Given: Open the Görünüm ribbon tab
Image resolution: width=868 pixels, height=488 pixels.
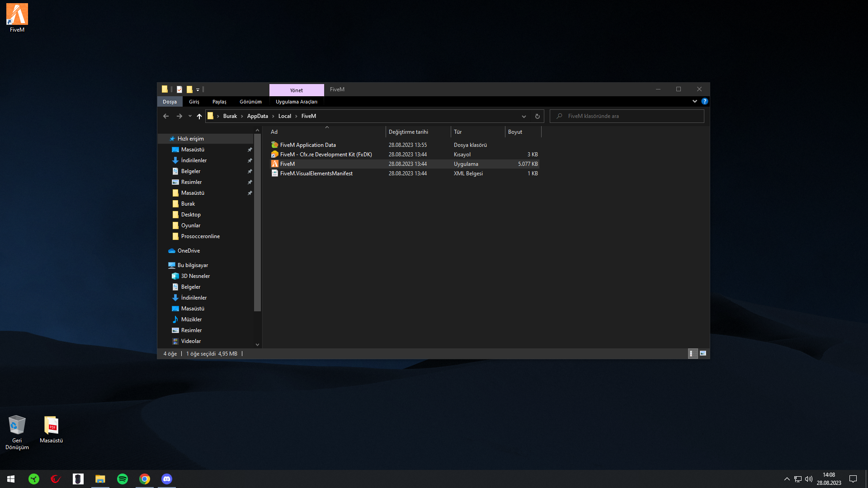Looking at the screenshot, I should coord(250,102).
